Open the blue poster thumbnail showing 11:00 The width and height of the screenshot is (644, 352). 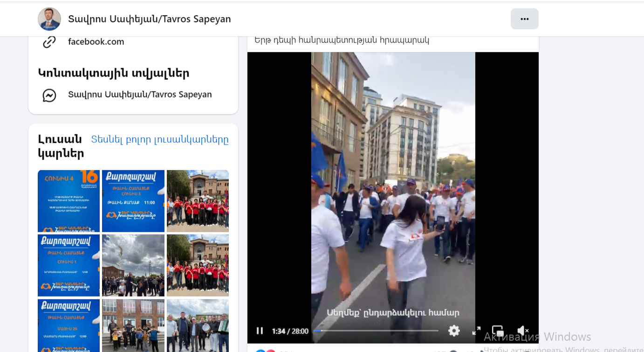[x=133, y=201]
